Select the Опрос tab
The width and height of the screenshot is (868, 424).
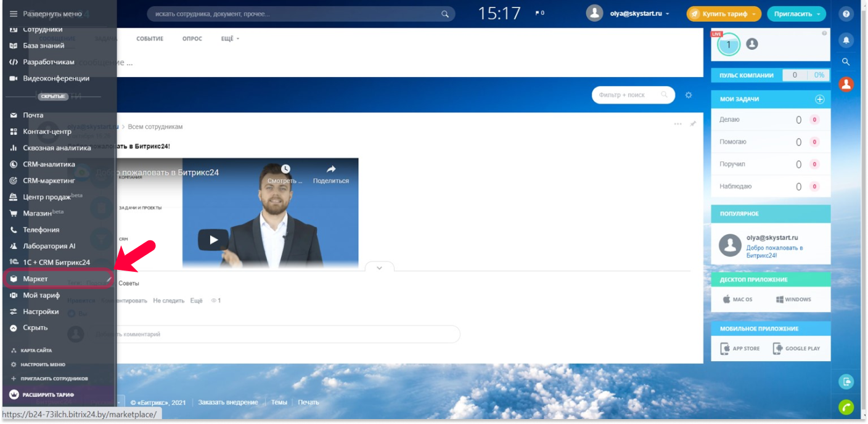[192, 39]
